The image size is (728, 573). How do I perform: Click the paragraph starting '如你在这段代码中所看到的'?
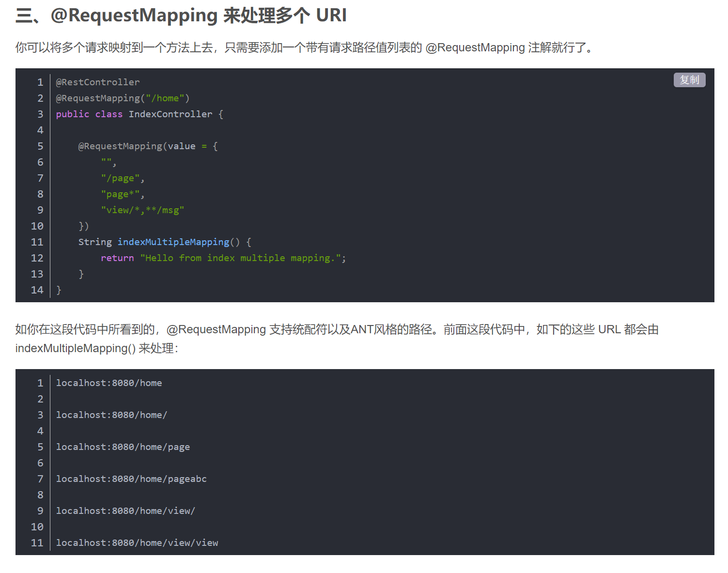[337, 339]
